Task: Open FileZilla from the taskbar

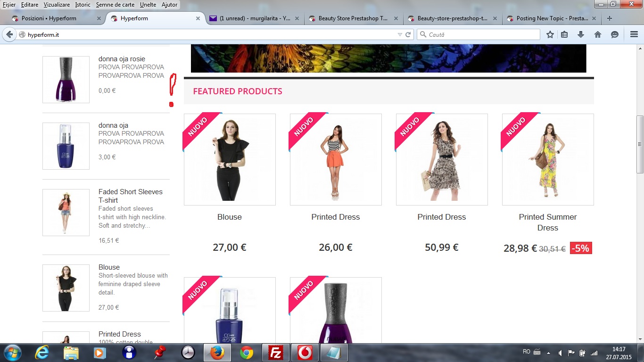Action: (x=275, y=353)
